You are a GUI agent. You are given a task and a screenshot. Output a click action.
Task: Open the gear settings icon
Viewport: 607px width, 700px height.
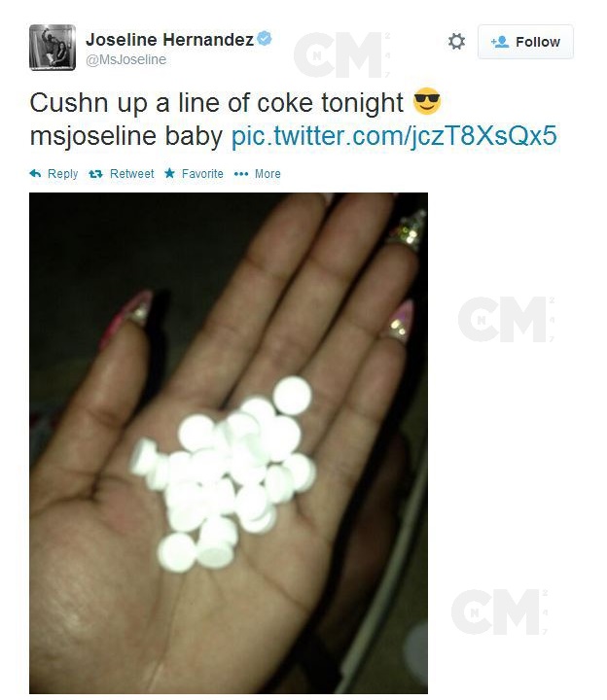[x=456, y=42]
